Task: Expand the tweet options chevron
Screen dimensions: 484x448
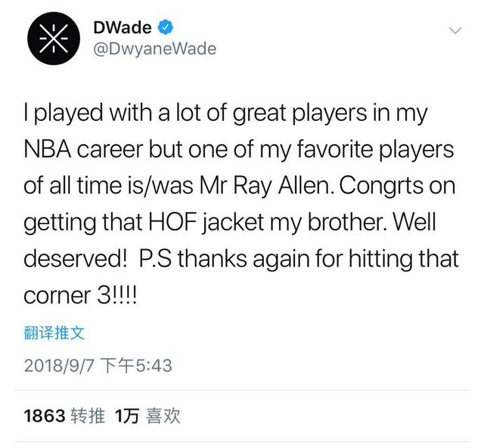Action: [x=455, y=30]
